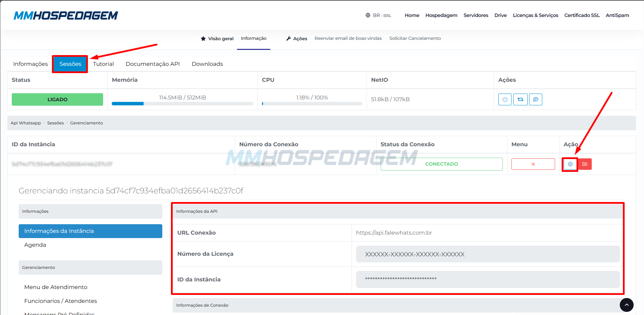Open the Drive menu item
This screenshot has height=315, width=644.
coord(500,15)
